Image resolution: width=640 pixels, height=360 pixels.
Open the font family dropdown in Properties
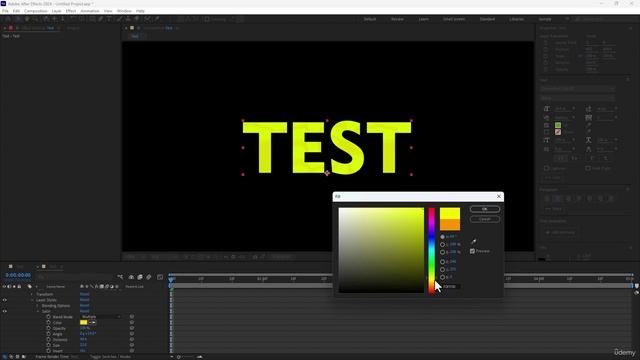(578, 89)
